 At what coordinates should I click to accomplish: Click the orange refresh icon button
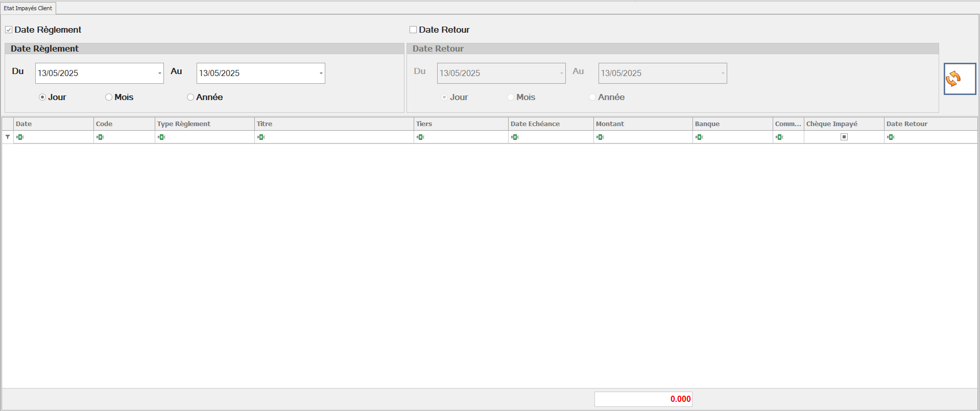[959, 79]
